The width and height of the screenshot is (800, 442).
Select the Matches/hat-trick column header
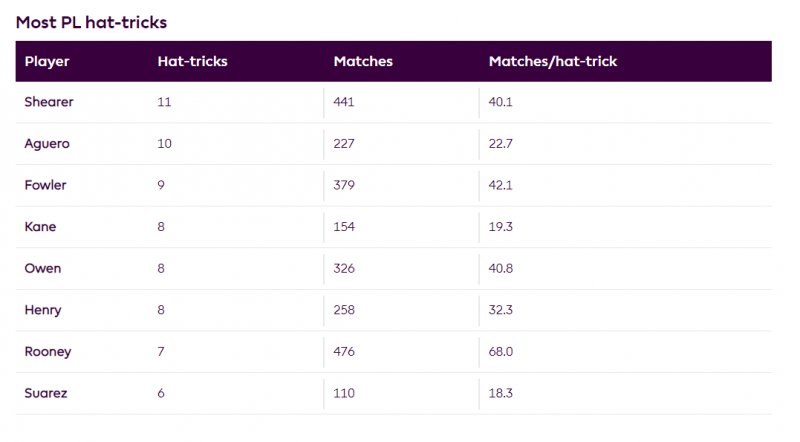[553, 61]
